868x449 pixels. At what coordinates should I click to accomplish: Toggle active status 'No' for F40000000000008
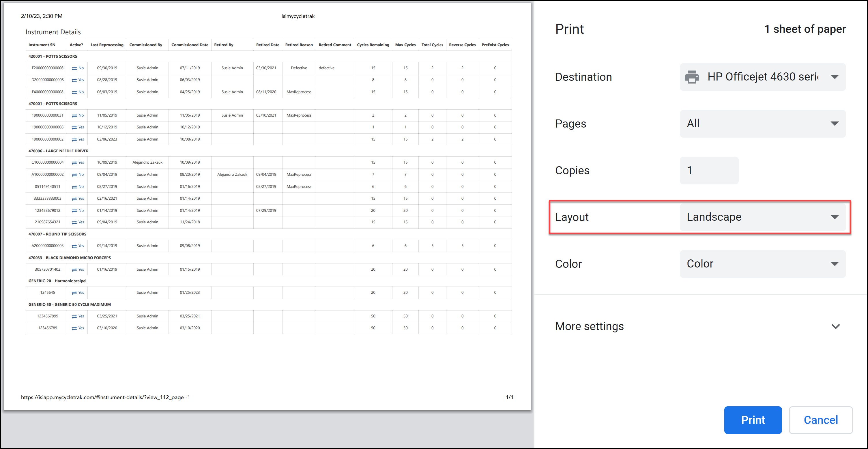tap(81, 92)
